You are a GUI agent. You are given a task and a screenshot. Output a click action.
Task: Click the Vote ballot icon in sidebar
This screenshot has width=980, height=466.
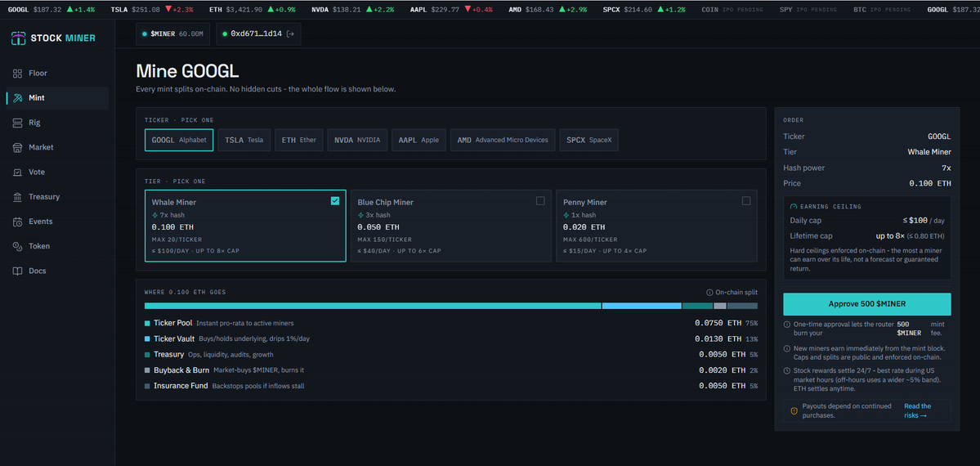17,172
